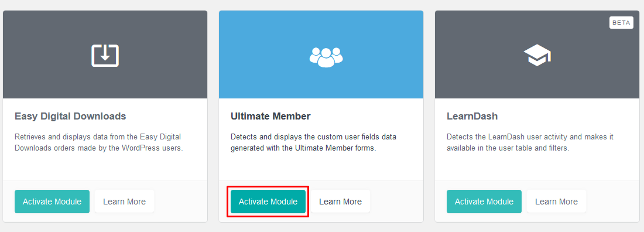The height and width of the screenshot is (232, 644).
Task: Activate the Ultimate Member module
Action: (x=268, y=202)
